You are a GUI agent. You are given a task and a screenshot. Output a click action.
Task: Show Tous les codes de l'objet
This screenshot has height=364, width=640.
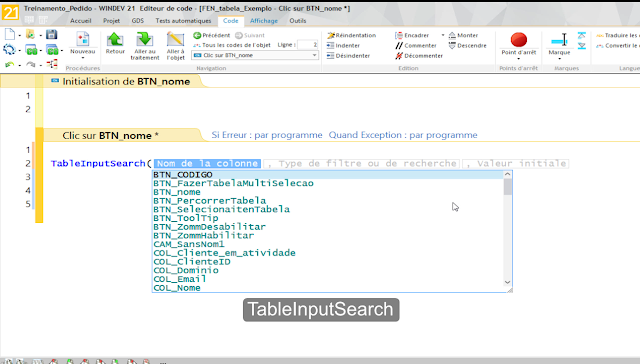(x=232, y=45)
